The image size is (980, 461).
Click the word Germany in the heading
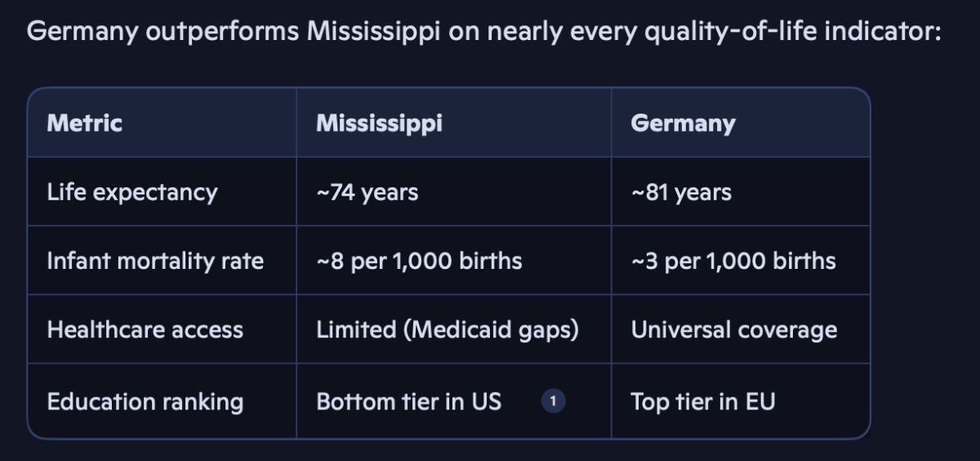(81, 34)
